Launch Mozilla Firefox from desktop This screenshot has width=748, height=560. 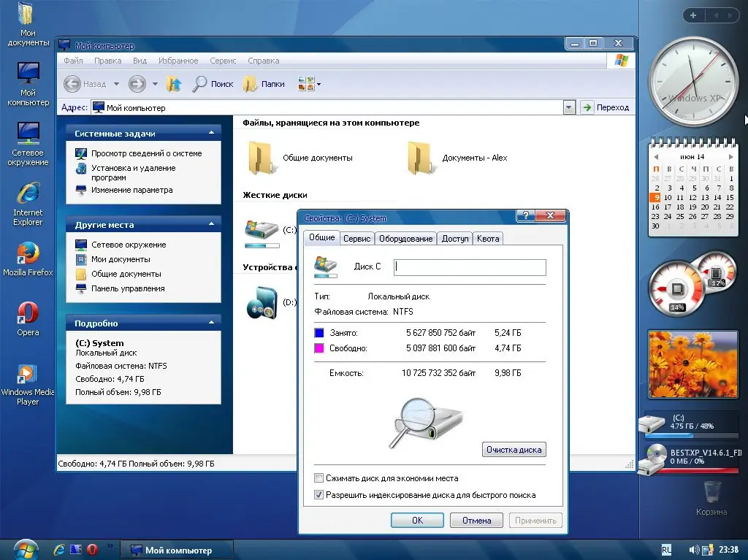(x=28, y=260)
